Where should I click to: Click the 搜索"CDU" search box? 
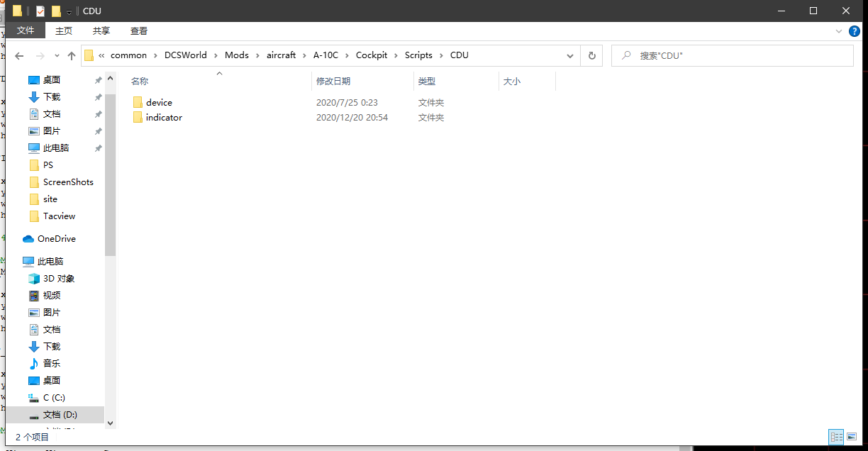733,55
